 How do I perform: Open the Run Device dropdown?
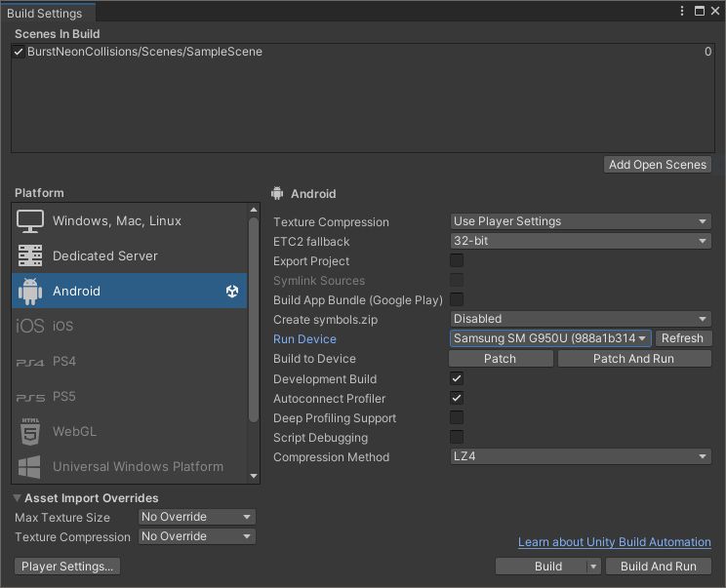[550, 338]
